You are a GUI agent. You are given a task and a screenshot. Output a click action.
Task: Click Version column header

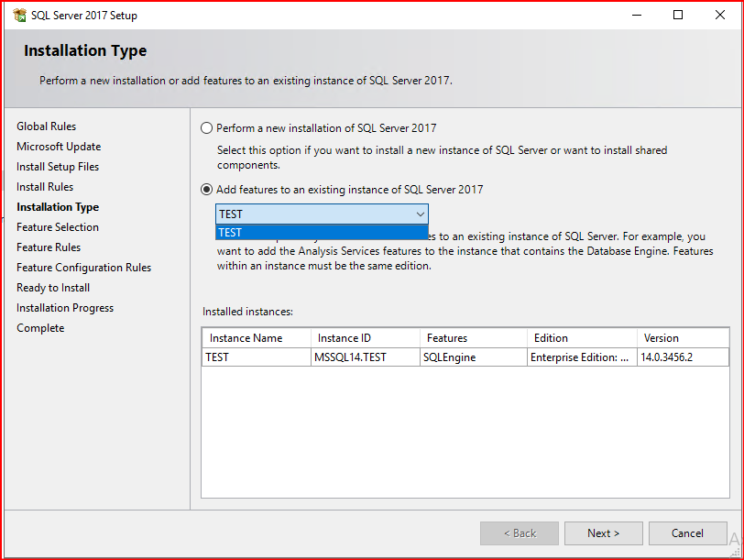[683, 338]
